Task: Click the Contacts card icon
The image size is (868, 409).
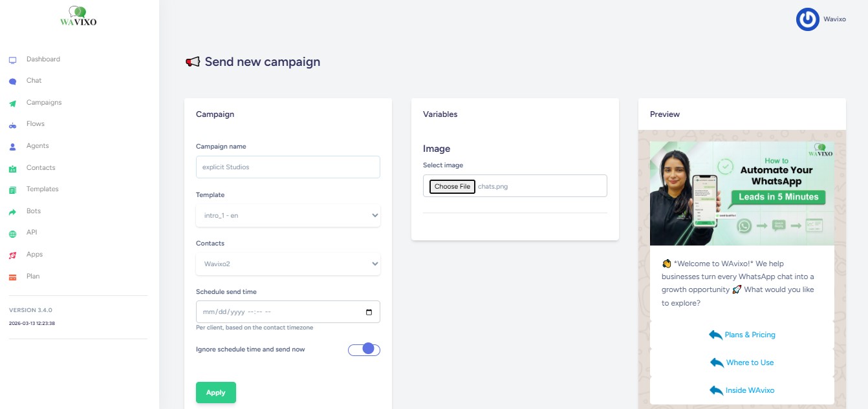Action: tap(12, 169)
